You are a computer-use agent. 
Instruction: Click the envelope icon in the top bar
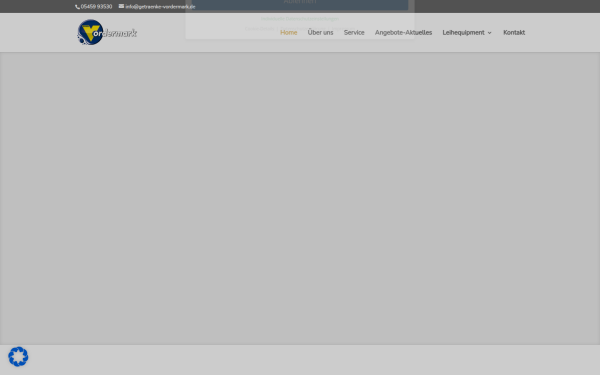point(121,6)
